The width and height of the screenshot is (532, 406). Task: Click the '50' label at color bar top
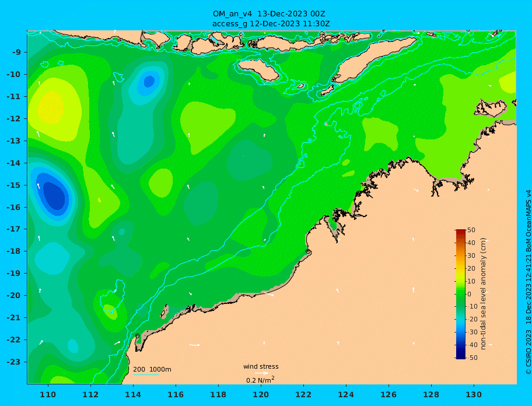coord(471,230)
